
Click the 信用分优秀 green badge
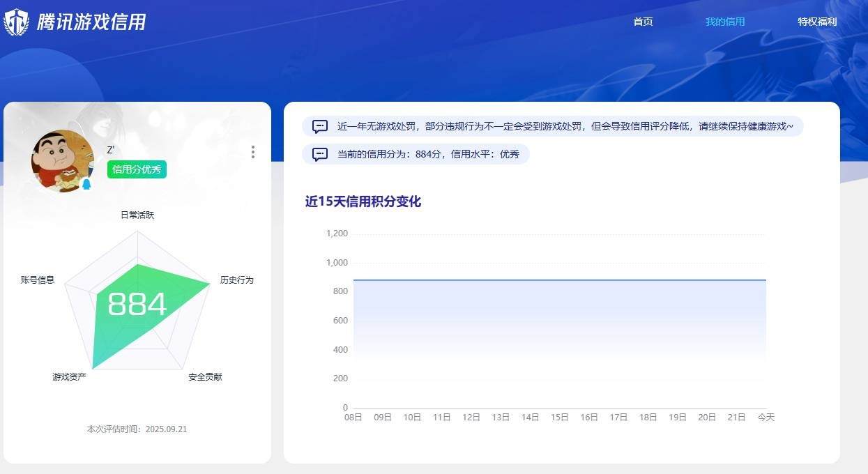[137, 169]
